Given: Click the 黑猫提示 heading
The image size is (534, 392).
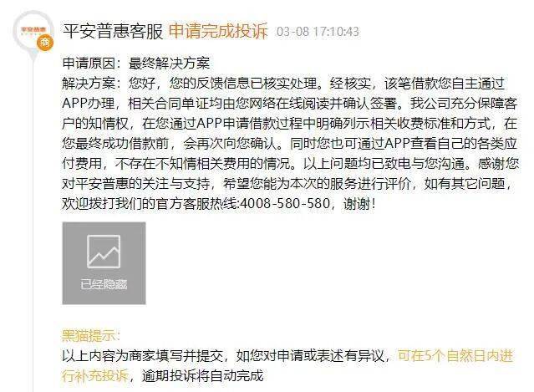Looking at the screenshot, I should (90, 336).
